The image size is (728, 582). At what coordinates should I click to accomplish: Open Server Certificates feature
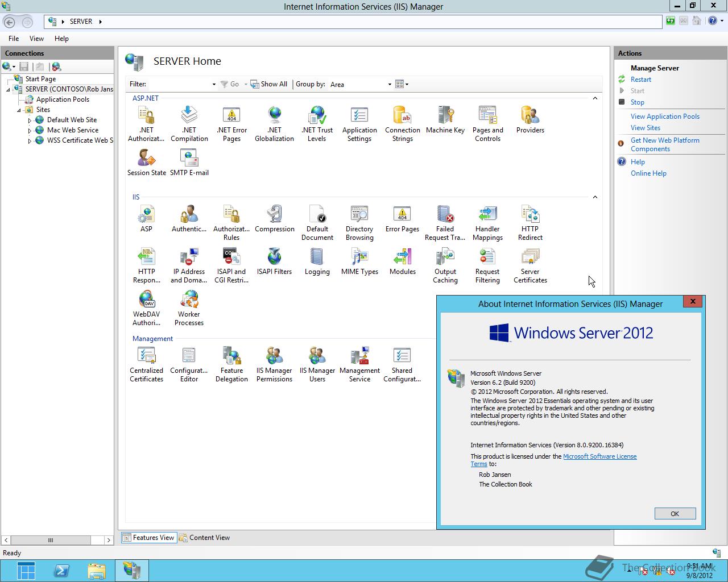530,265
